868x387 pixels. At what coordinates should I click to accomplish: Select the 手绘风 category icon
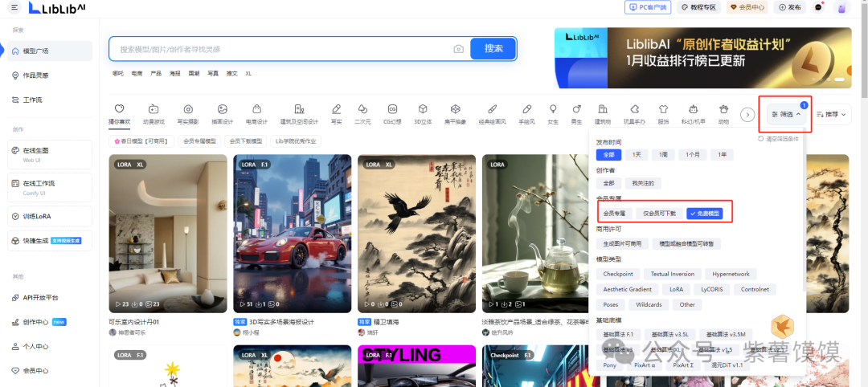527,109
